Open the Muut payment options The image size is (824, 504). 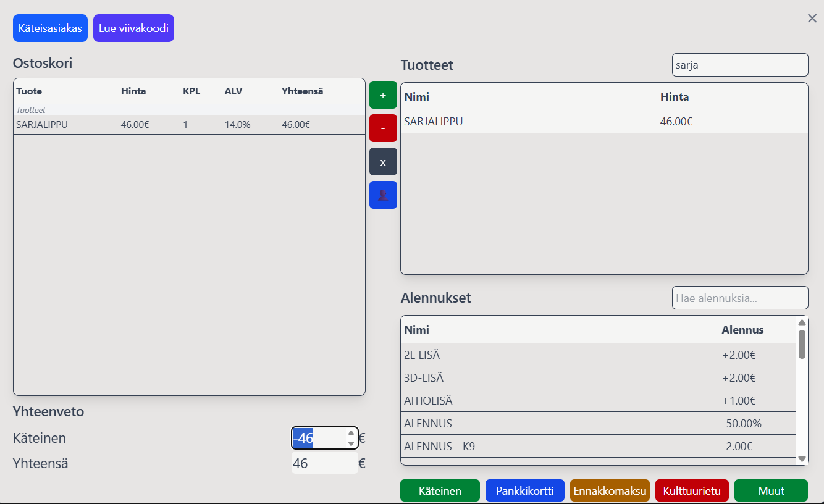(x=771, y=491)
